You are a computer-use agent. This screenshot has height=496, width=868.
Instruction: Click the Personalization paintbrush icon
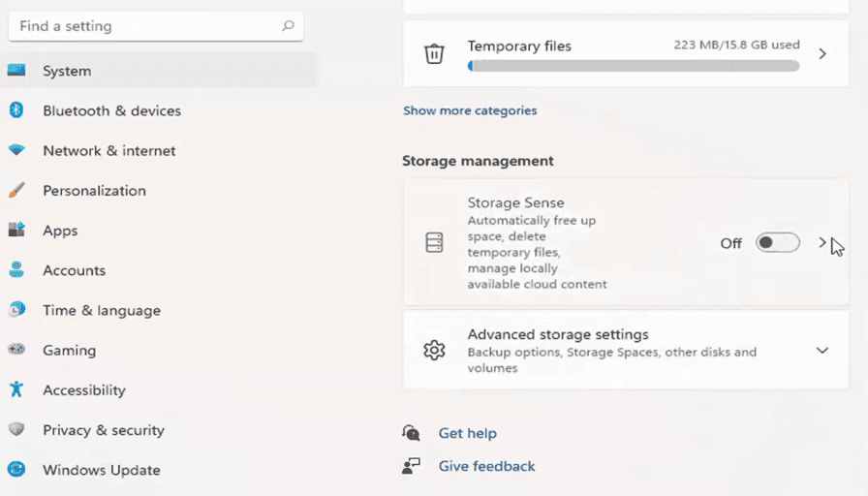16,190
